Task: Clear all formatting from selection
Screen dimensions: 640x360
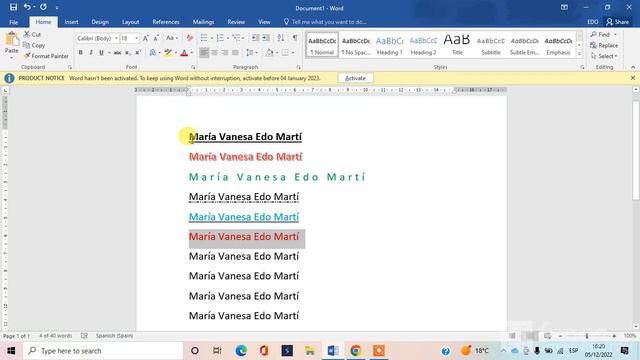Action: point(189,38)
